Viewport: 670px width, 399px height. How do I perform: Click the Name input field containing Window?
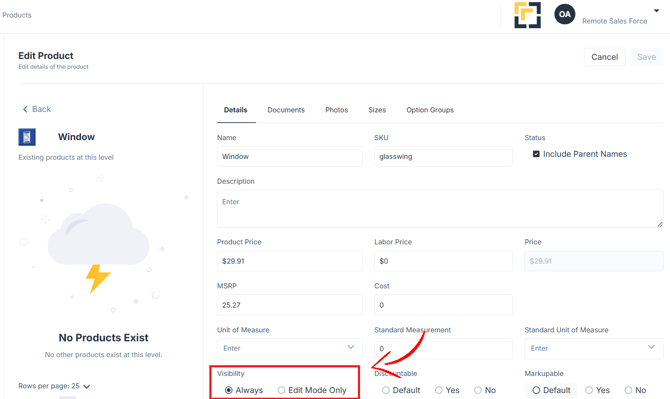290,156
